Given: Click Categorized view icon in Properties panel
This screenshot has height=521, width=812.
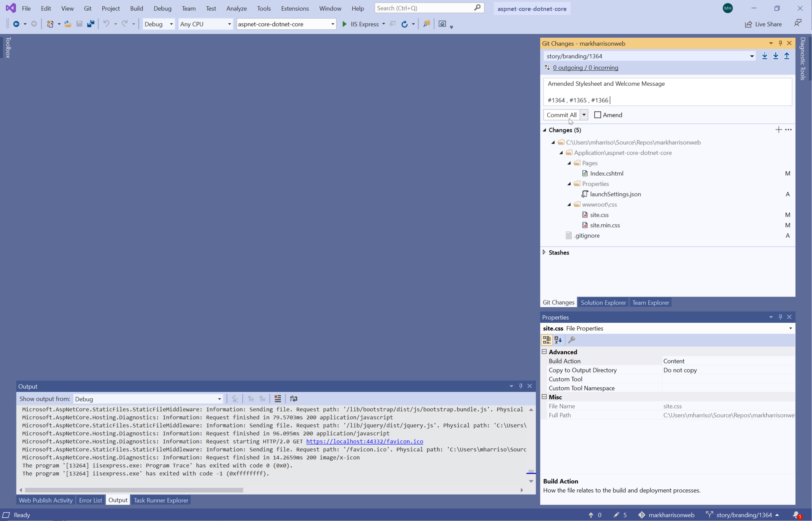Looking at the screenshot, I should tap(547, 340).
